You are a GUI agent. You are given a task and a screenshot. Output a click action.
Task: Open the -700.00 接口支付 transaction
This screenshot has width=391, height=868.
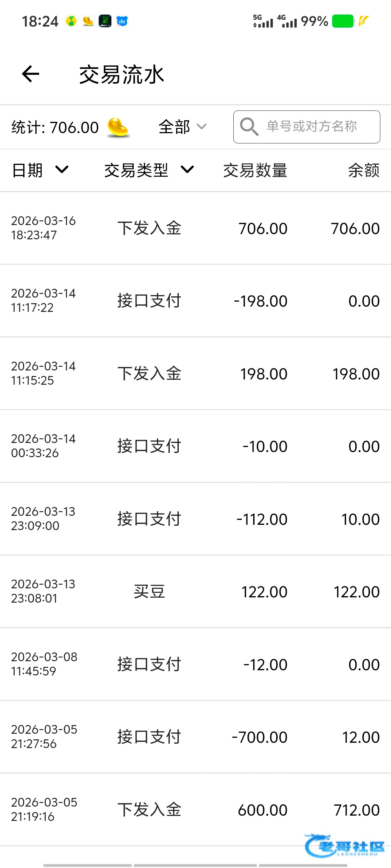click(x=195, y=737)
